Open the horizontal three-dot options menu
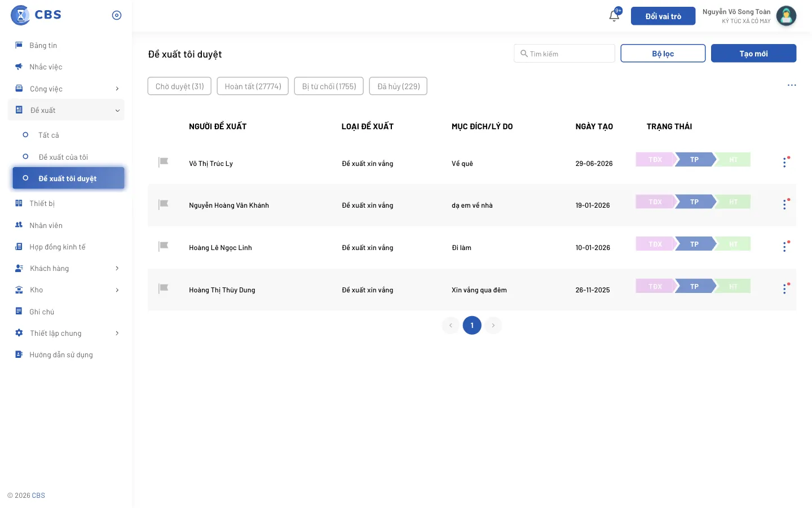The width and height of the screenshot is (812, 508). 792,85
